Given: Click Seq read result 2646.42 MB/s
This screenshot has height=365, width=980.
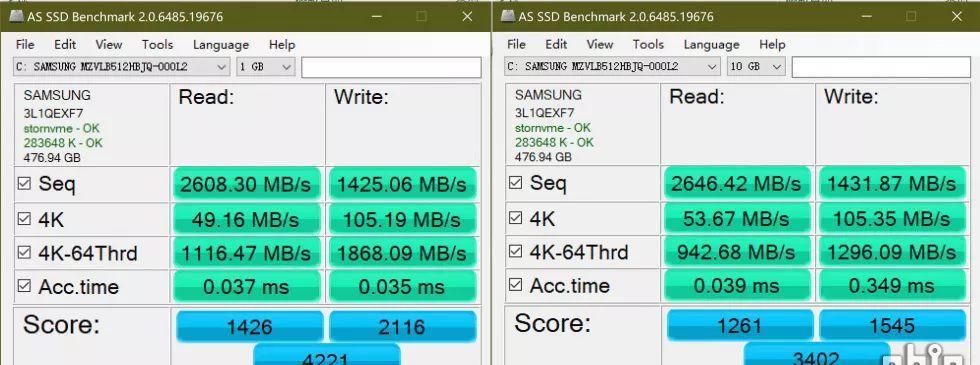Looking at the screenshot, I should coord(737,183).
